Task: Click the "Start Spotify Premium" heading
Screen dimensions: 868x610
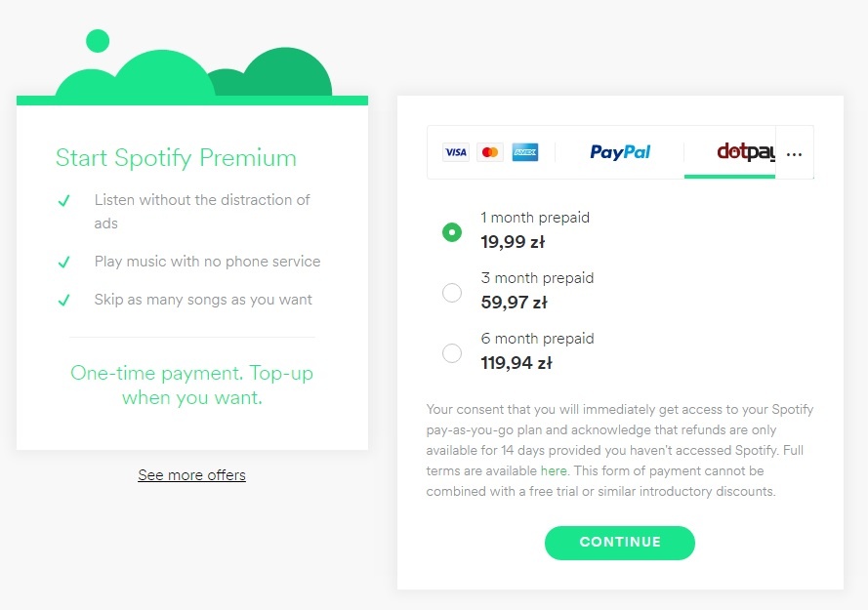Action: [x=176, y=158]
